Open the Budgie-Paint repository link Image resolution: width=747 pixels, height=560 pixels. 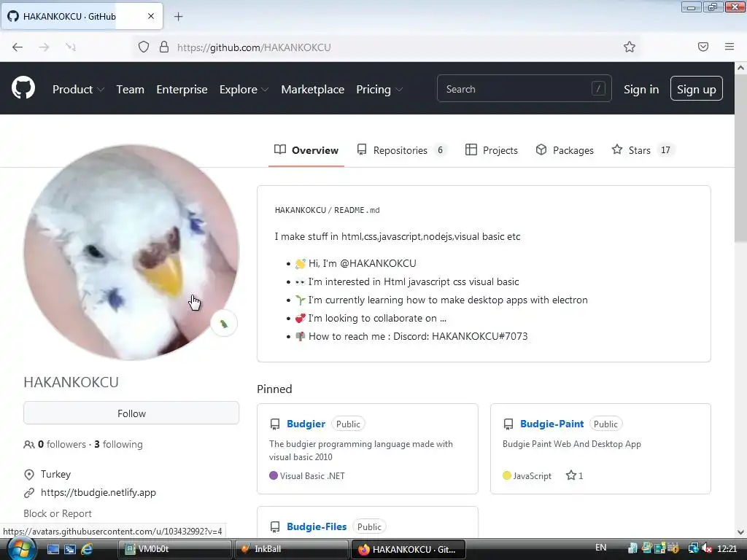click(551, 424)
